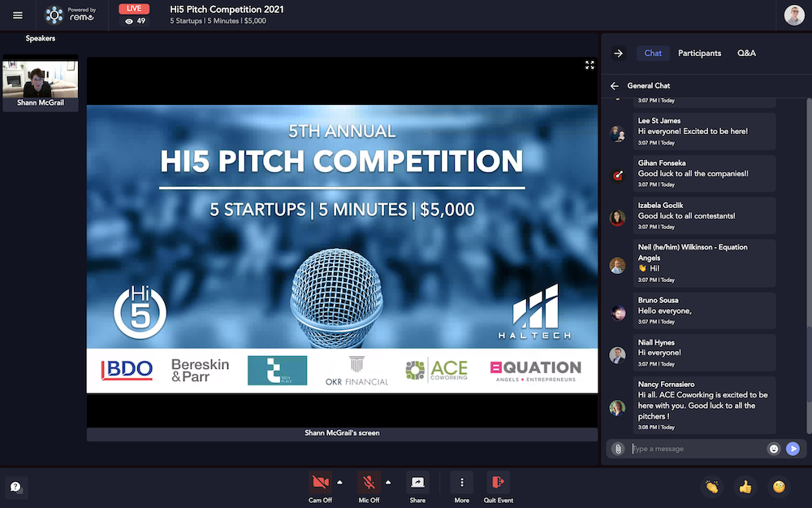
Task: Click message "Hello everyone,"
Action: 664,311
